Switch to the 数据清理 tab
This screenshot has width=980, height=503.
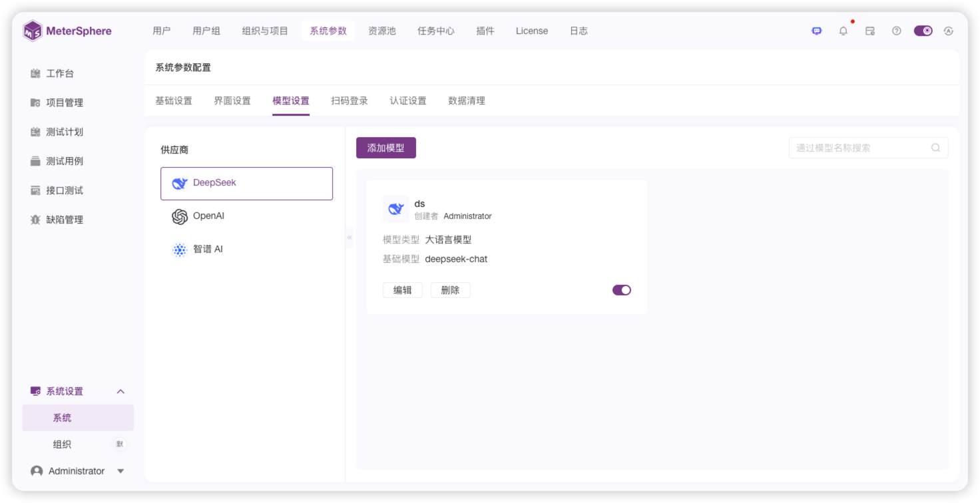click(467, 101)
